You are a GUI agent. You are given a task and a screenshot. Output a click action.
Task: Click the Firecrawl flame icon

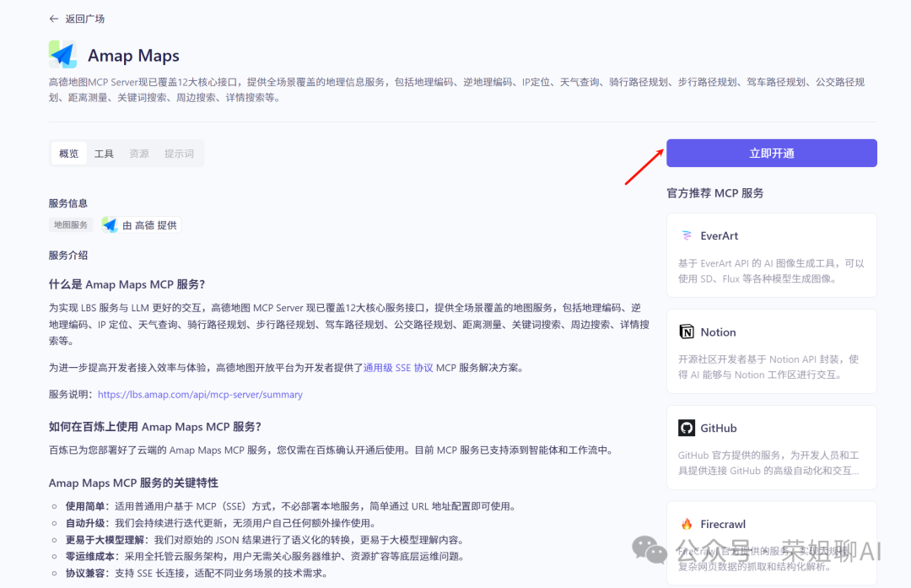click(x=685, y=524)
